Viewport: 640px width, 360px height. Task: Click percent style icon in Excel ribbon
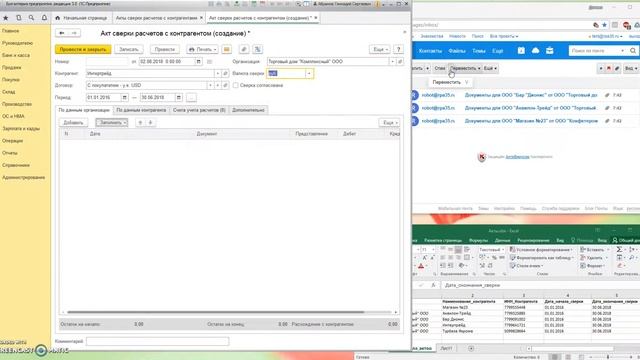494,258
